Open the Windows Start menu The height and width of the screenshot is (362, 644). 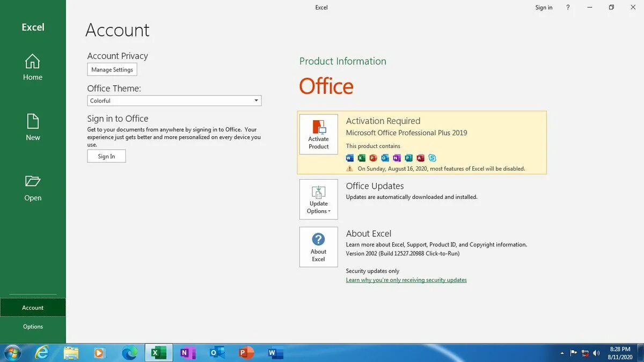[12, 353]
